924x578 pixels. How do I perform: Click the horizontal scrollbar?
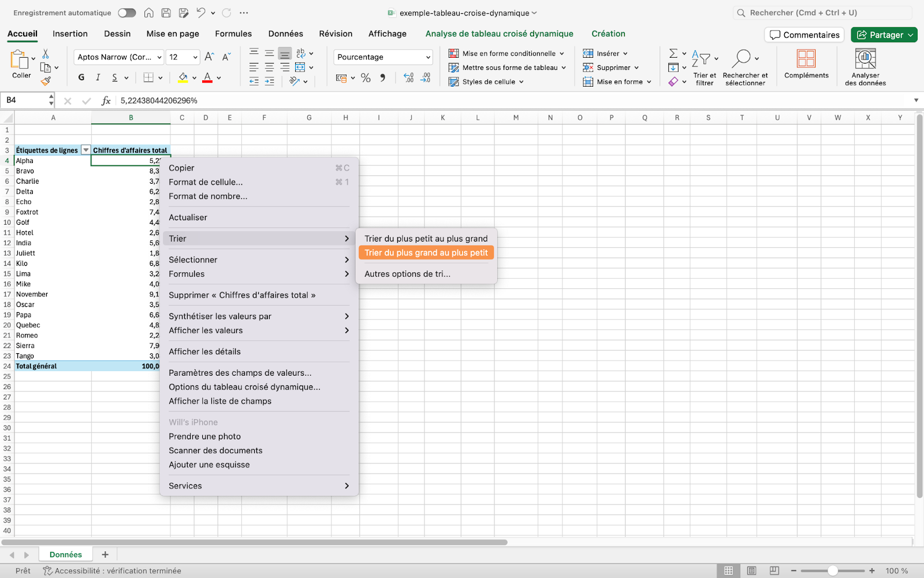coord(255,542)
